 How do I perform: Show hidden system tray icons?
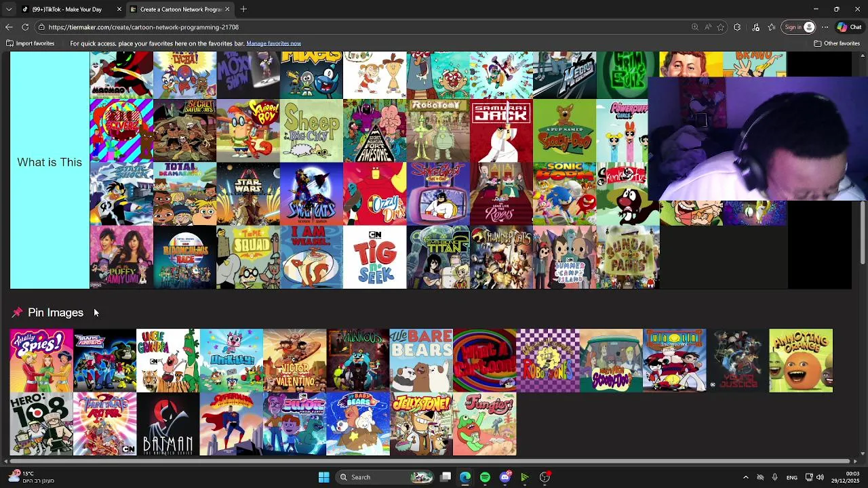[x=745, y=477]
